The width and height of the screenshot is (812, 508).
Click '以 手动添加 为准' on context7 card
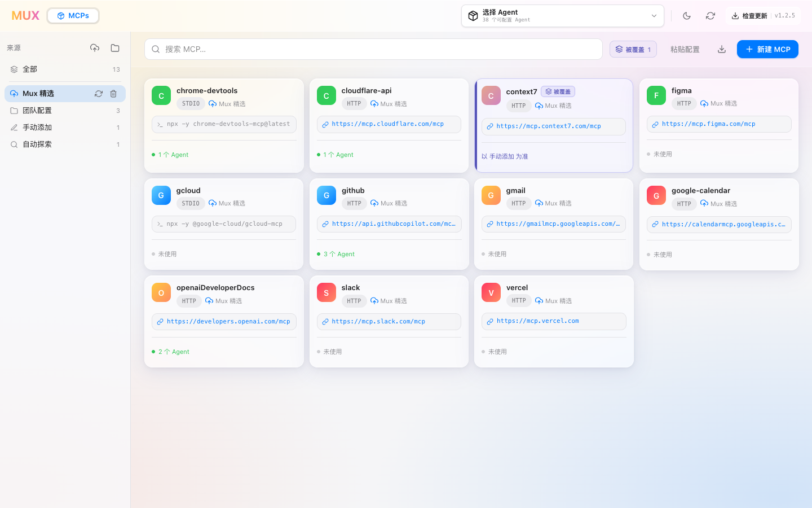click(505, 156)
